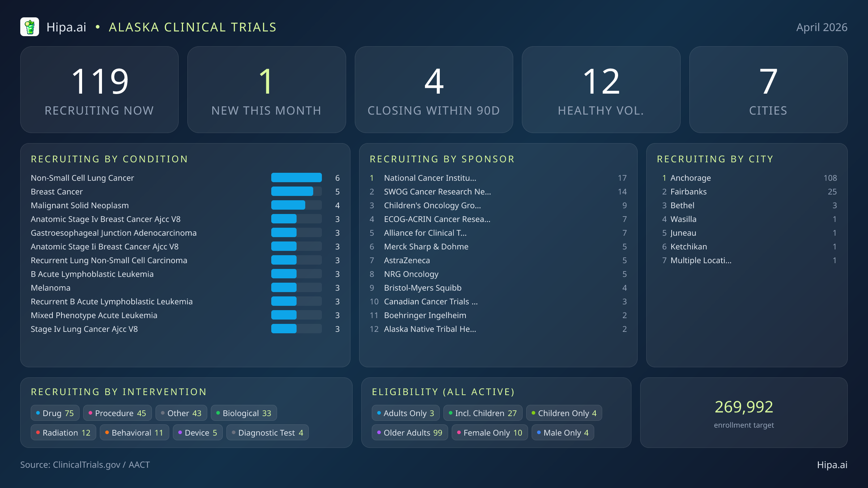Select Fairbanks in city list
Image resolution: width=868 pixels, height=488 pixels.
747,192
